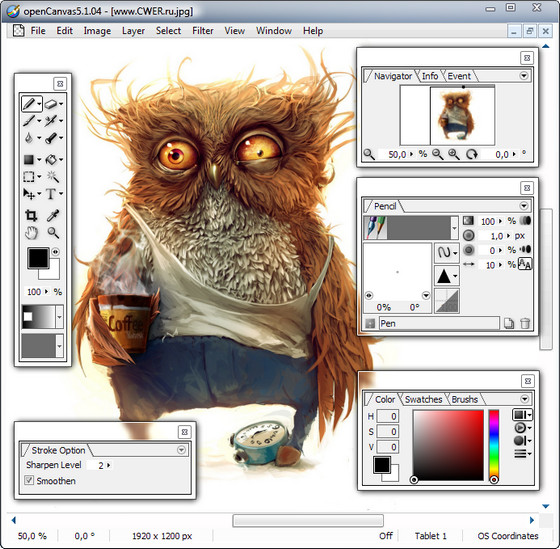Open the color picker mode square dropdown

click(x=522, y=414)
